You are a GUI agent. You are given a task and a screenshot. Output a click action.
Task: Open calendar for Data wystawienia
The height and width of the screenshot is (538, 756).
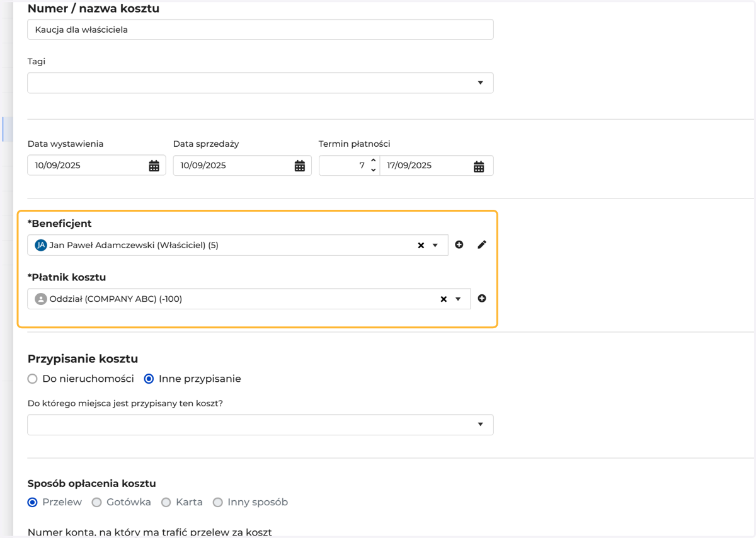point(154,166)
